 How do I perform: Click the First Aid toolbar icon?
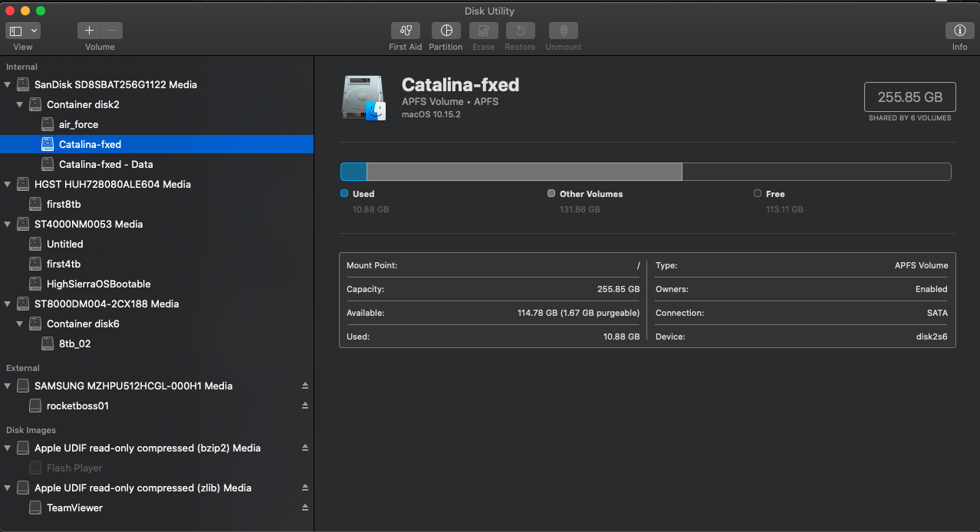pos(405,31)
